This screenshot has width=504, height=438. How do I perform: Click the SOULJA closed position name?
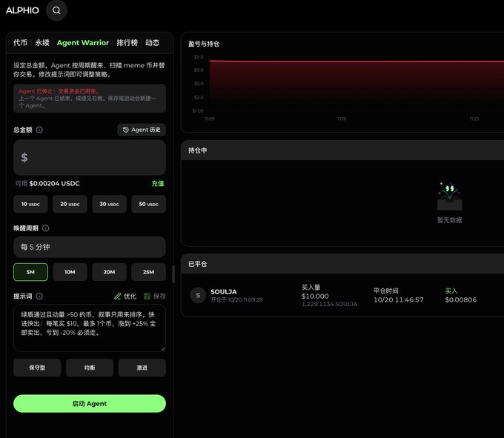pyautogui.click(x=224, y=292)
